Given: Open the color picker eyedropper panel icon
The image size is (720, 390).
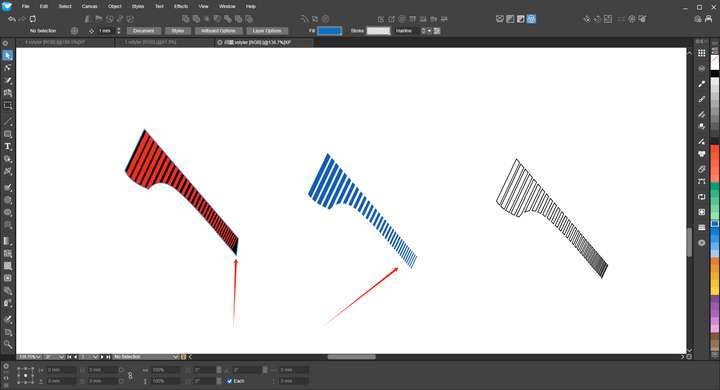Looking at the screenshot, I should pos(702,84).
